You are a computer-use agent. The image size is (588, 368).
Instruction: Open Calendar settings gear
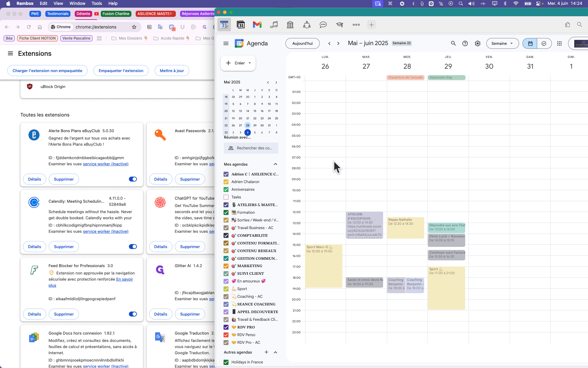(478, 44)
